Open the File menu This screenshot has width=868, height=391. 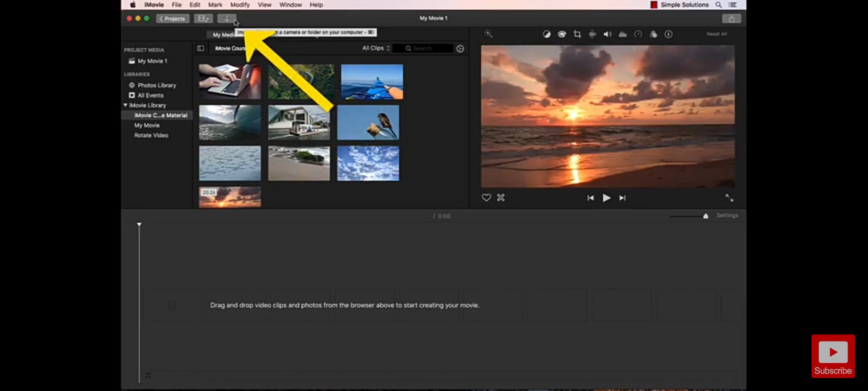177,5
